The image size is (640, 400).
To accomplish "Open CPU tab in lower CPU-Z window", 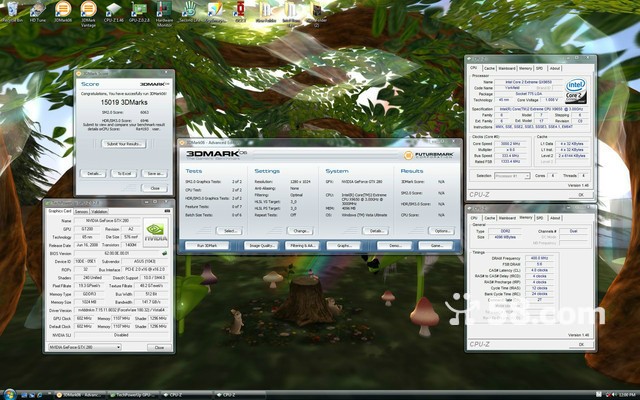I will coord(474,218).
